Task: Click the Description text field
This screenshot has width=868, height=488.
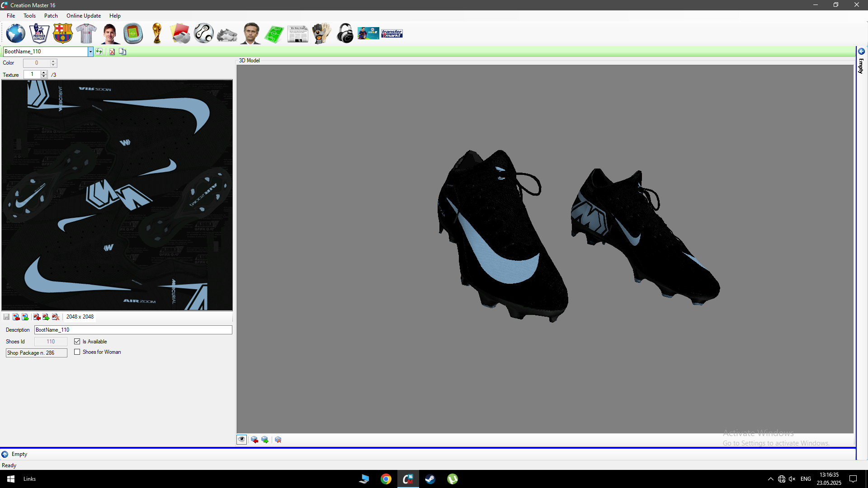Action: [133, 330]
